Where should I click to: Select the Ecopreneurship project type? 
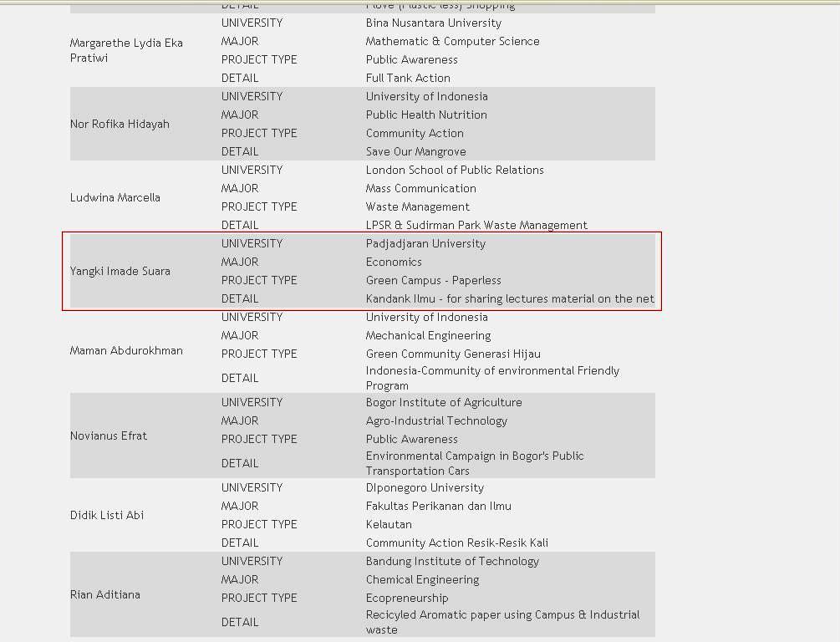406,598
